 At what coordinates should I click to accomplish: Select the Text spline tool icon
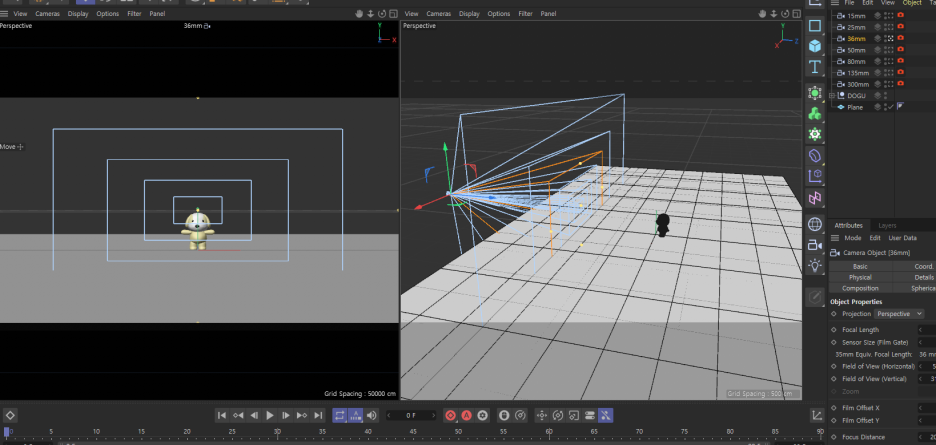point(815,66)
